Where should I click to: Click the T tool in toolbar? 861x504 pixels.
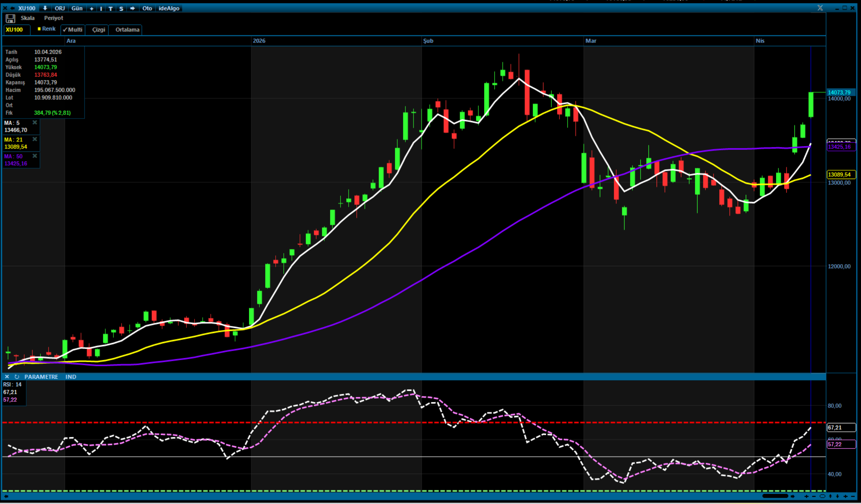(110, 8)
